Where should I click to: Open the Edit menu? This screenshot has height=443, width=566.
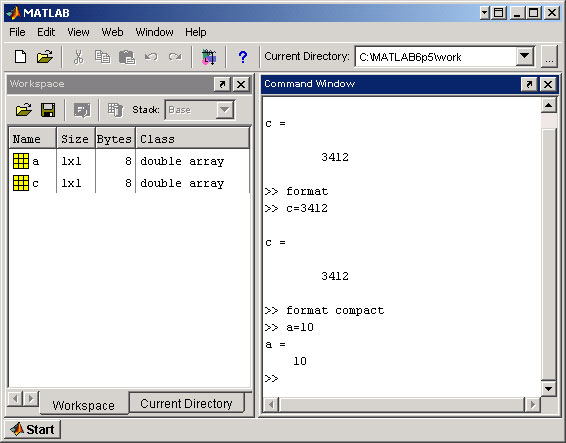[x=46, y=32]
